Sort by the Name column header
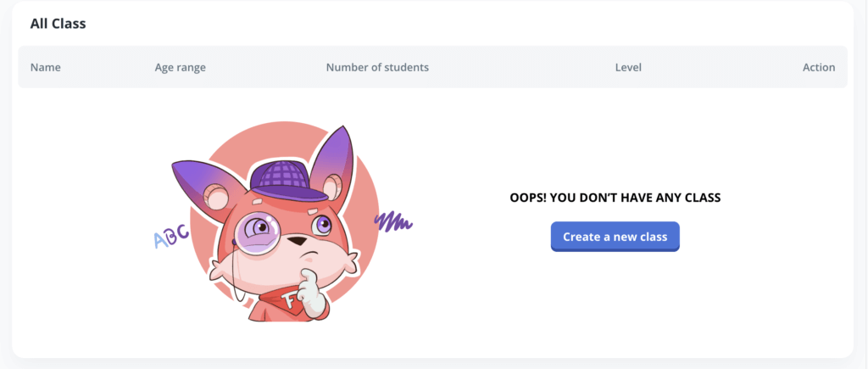The image size is (868, 369). click(46, 67)
